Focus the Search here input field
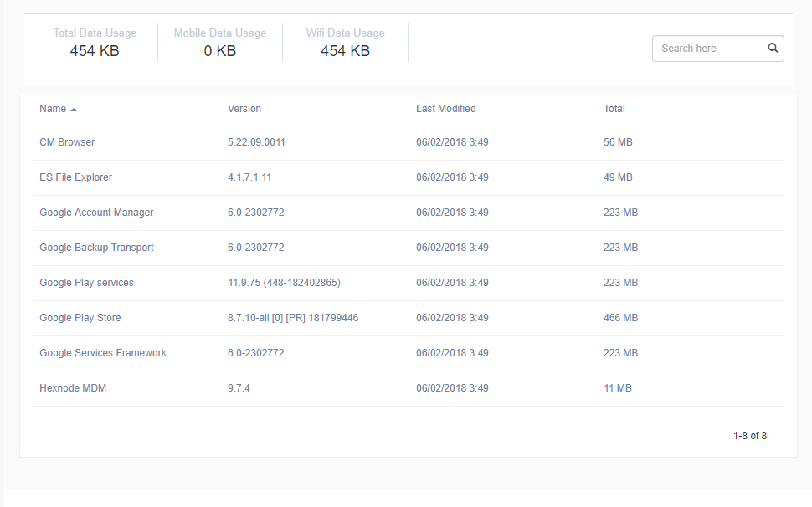The image size is (812, 507). coord(717,49)
